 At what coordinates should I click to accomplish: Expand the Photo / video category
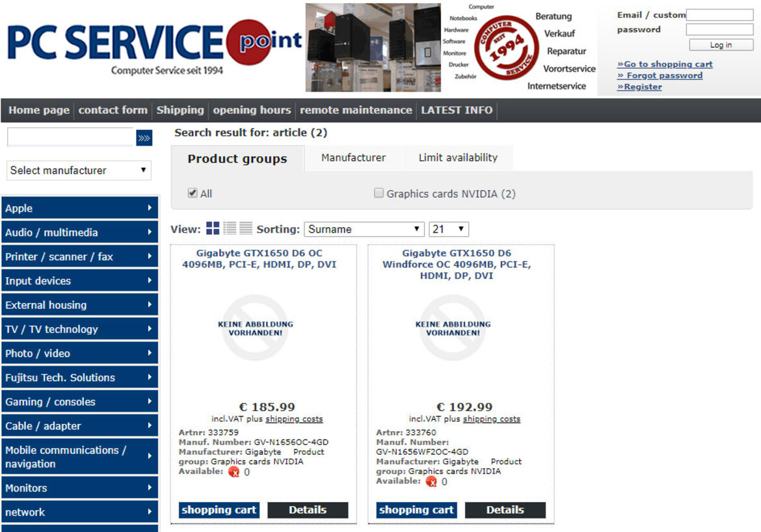(x=79, y=353)
